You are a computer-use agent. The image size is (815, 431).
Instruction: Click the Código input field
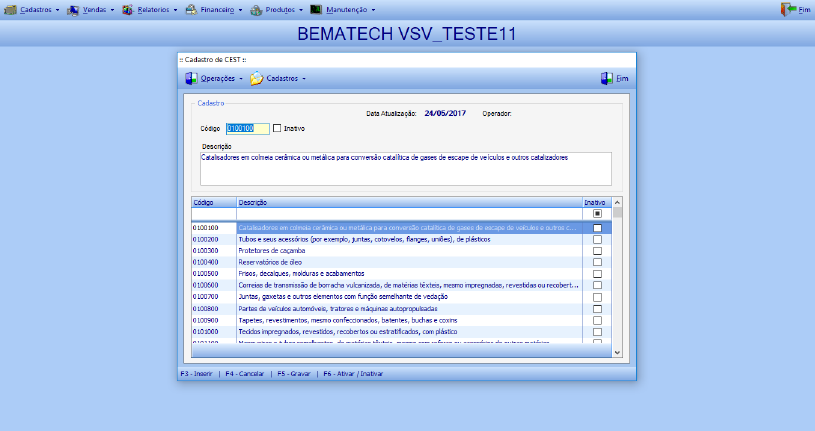248,128
